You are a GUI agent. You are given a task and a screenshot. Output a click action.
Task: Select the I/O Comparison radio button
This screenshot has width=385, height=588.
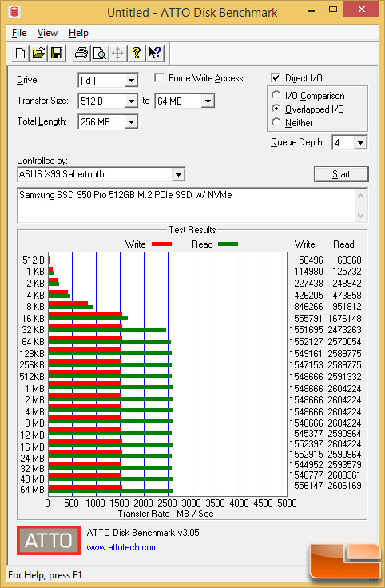click(x=276, y=95)
